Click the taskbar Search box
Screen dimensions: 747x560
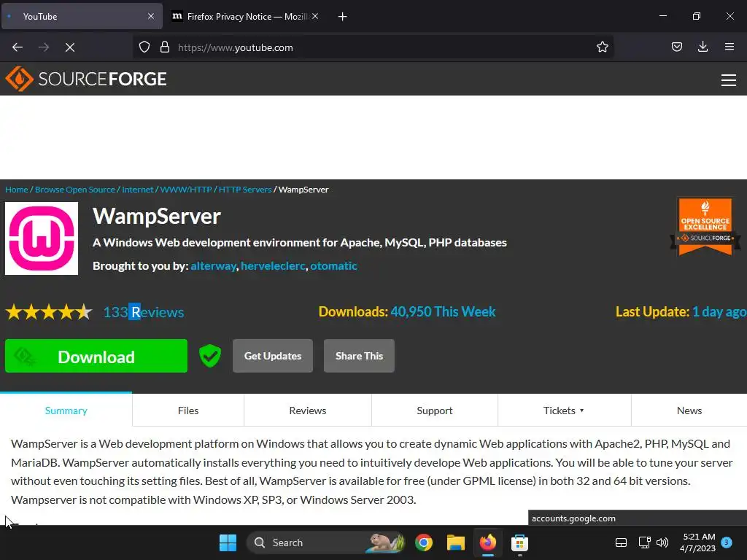tap(326, 542)
